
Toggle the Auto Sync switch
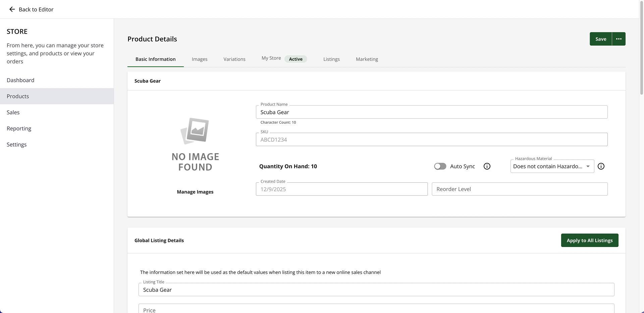pos(440,166)
